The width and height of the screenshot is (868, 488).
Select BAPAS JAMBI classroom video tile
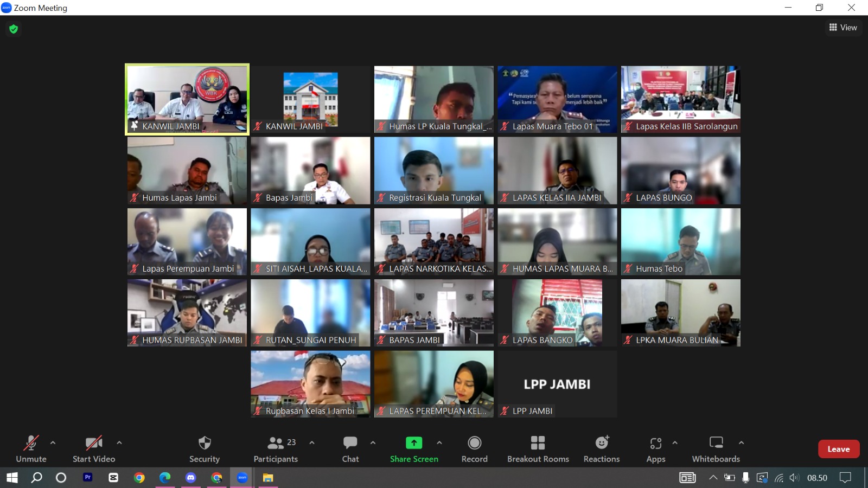[x=434, y=313]
